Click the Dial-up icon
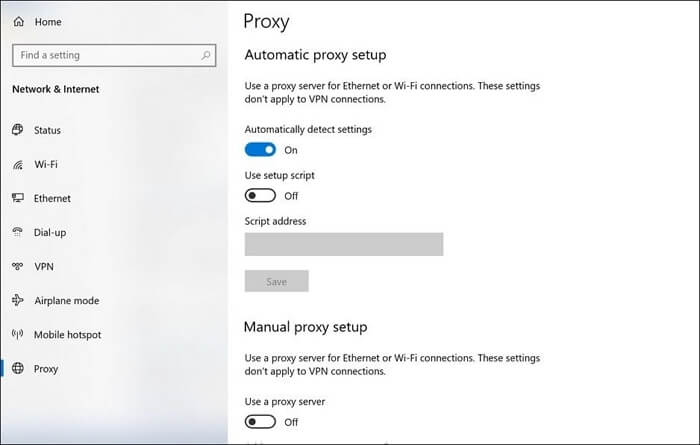The width and height of the screenshot is (700, 445). [18, 232]
